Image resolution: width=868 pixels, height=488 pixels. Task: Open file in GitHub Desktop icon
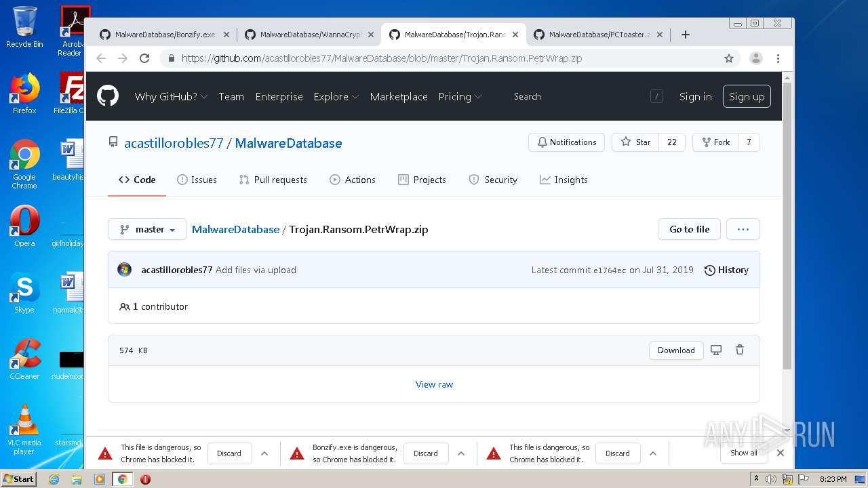[716, 350]
